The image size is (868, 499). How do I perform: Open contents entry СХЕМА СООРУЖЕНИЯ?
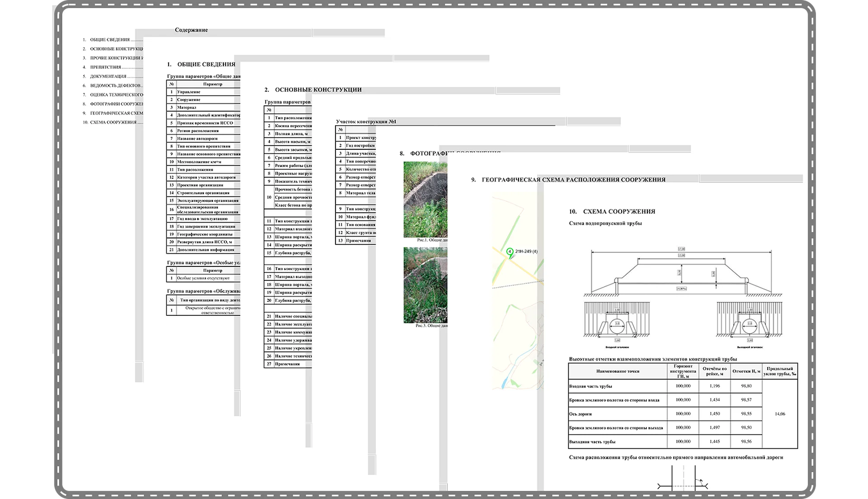pyautogui.click(x=113, y=122)
